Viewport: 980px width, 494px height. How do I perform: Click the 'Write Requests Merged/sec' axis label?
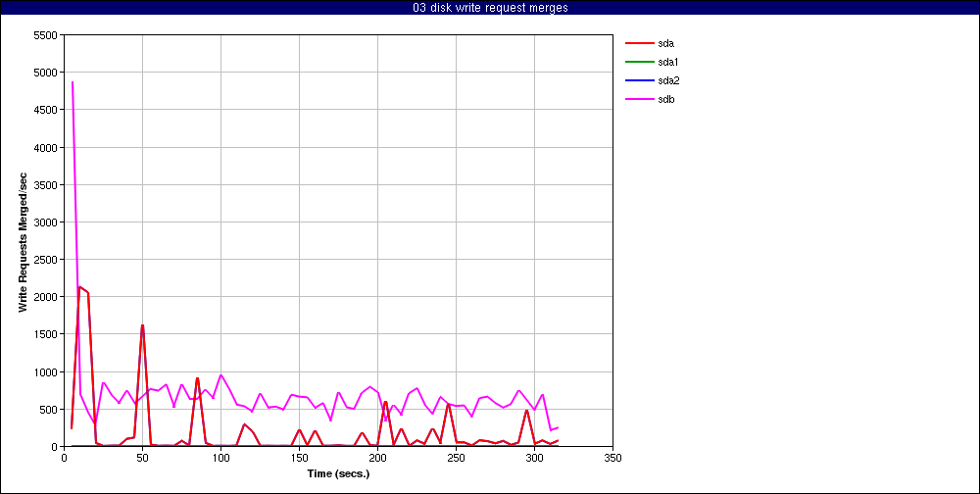tap(23, 241)
